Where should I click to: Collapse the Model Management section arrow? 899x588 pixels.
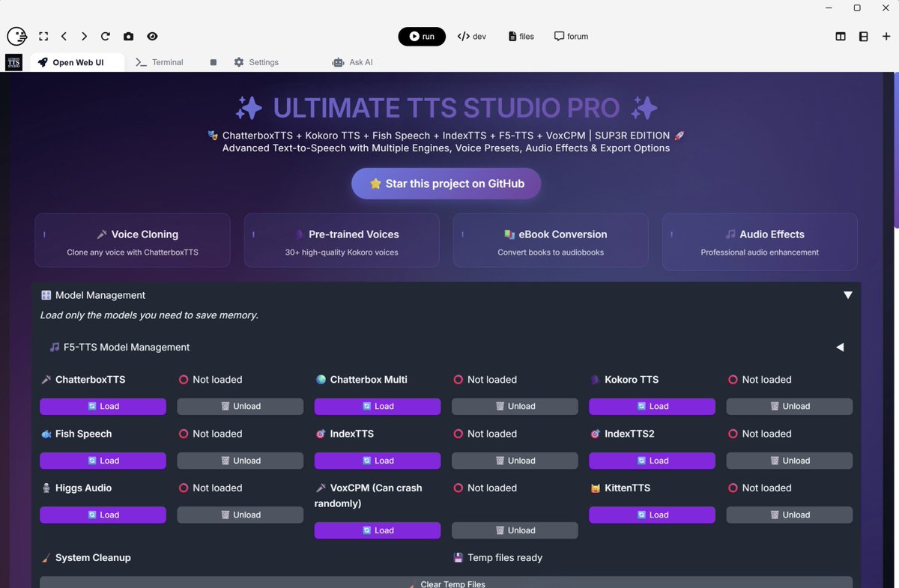pyautogui.click(x=848, y=295)
